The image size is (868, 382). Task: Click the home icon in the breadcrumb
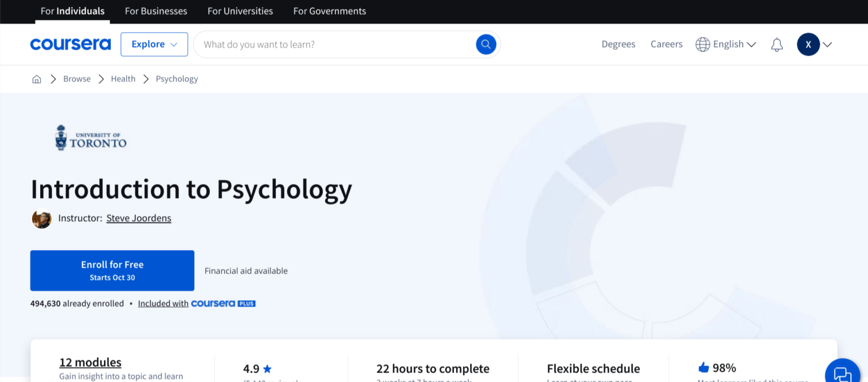(36, 79)
